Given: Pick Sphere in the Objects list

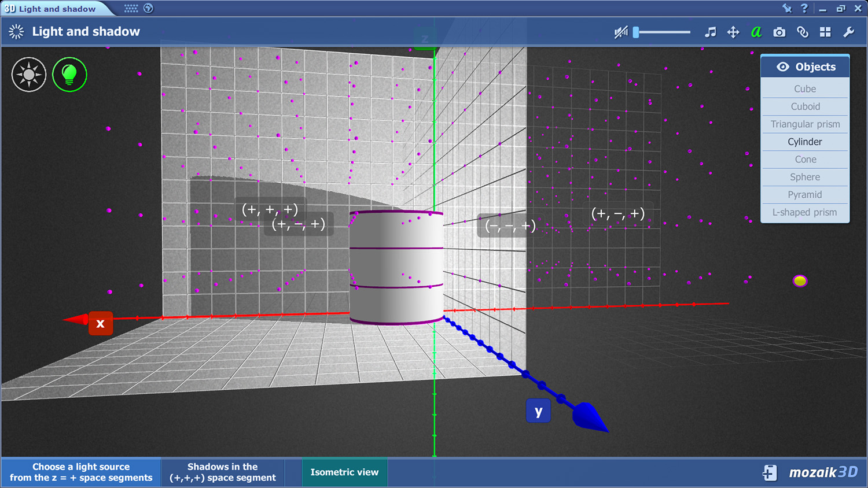Looking at the screenshot, I should click(x=805, y=177).
